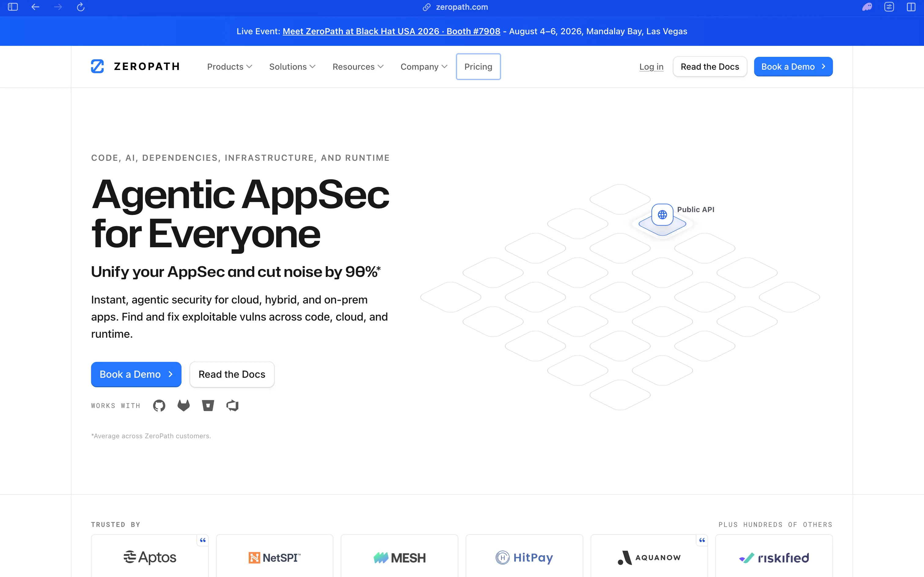Open the page settings icon in toolbar
Viewport: 924px width, 577px height.
889,7
